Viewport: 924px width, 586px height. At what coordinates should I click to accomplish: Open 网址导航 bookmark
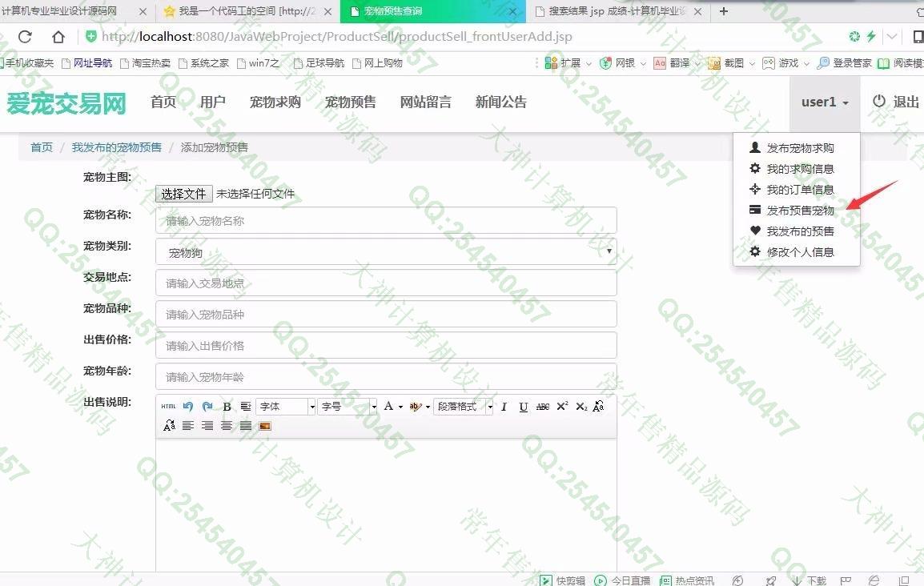[87, 63]
